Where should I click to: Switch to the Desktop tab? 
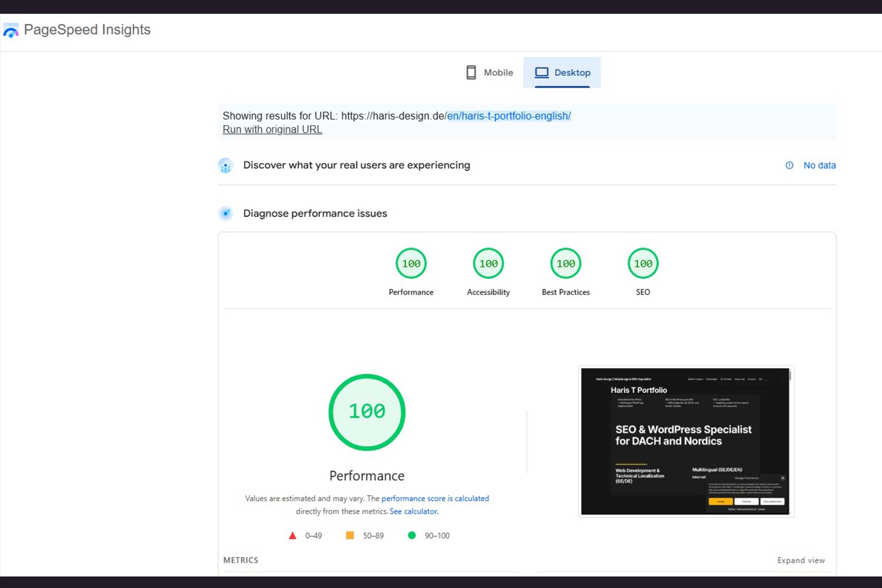pyautogui.click(x=562, y=72)
